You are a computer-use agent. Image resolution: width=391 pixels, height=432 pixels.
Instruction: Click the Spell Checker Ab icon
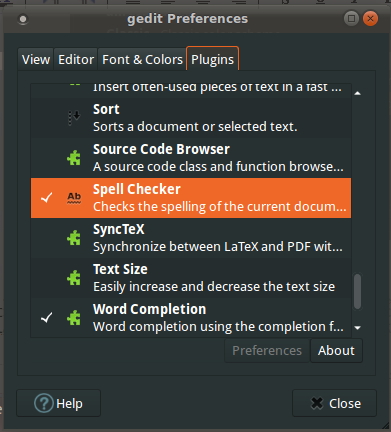click(x=74, y=198)
